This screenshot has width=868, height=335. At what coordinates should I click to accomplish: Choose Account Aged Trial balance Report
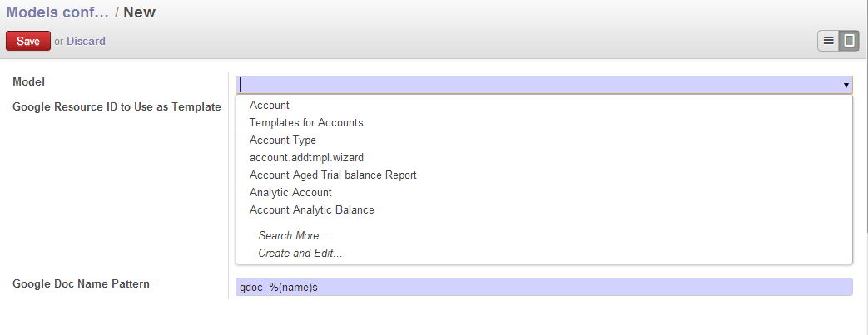click(x=333, y=175)
